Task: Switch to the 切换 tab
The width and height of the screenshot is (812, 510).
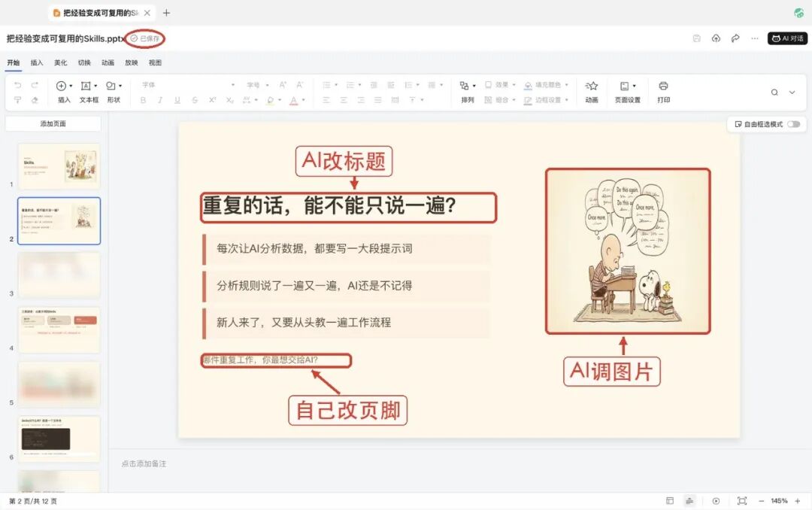Action: tap(84, 62)
